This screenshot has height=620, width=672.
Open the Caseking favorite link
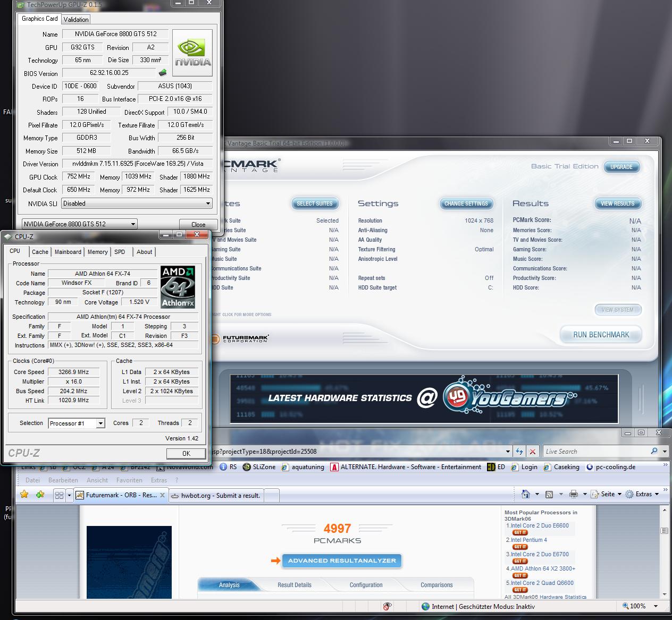coord(561,467)
